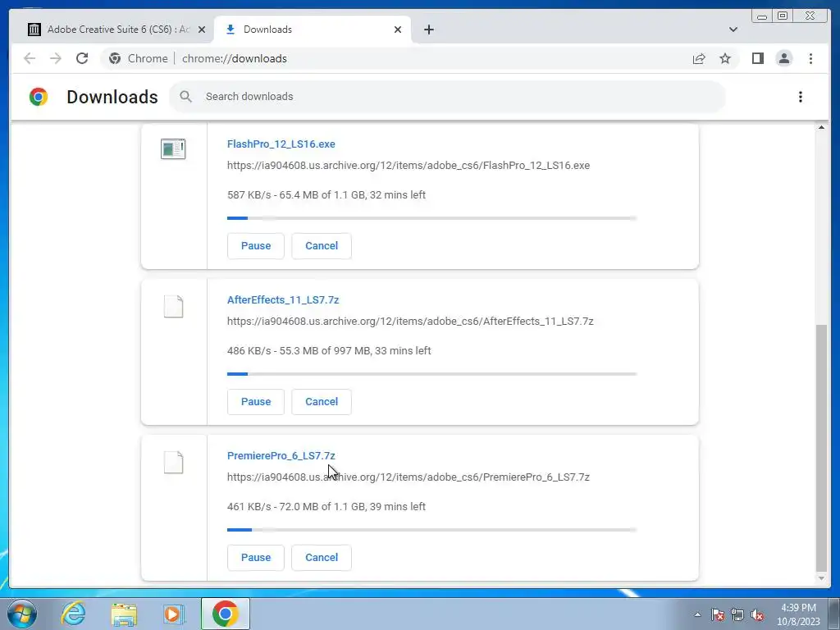Open the AfterEffects_11_LS7.7z file name link
Image resolution: width=840 pixels, height=630 pixels.
(283, 300)
